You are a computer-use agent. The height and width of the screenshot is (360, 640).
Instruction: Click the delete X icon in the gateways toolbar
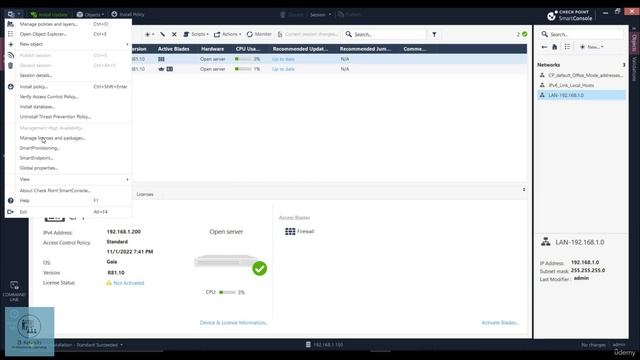174,34
